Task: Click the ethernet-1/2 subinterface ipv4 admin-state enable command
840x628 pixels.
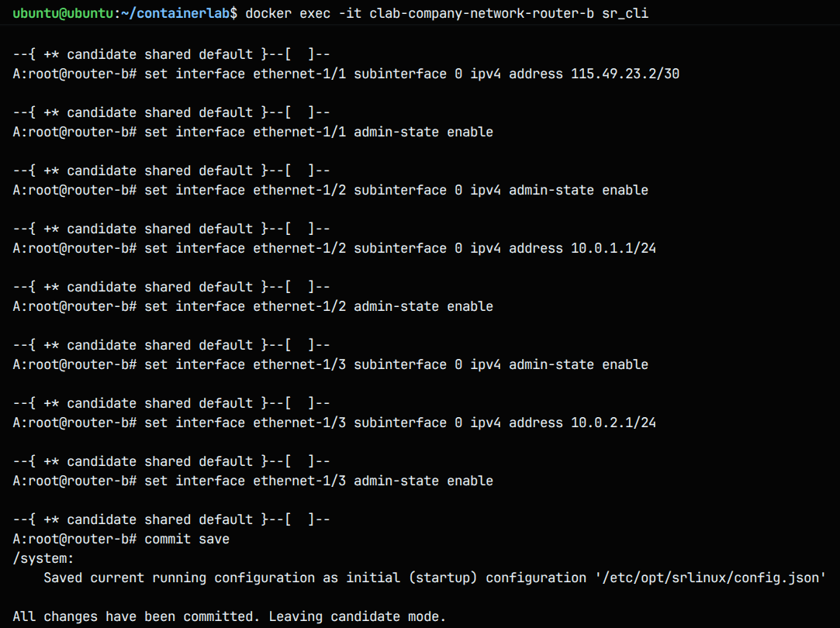Action: pyautogui.click(x=396, y=190)
